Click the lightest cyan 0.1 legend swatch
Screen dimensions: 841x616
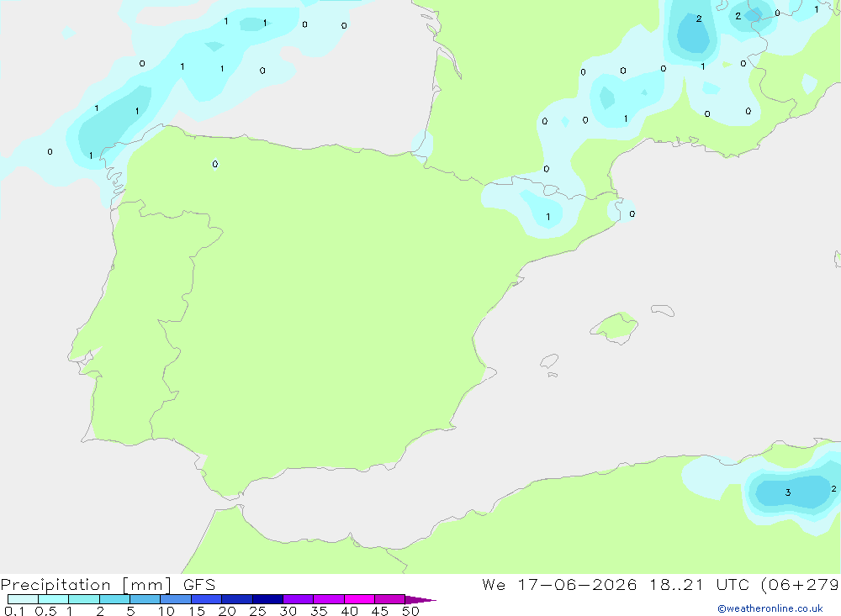point(23,599)
